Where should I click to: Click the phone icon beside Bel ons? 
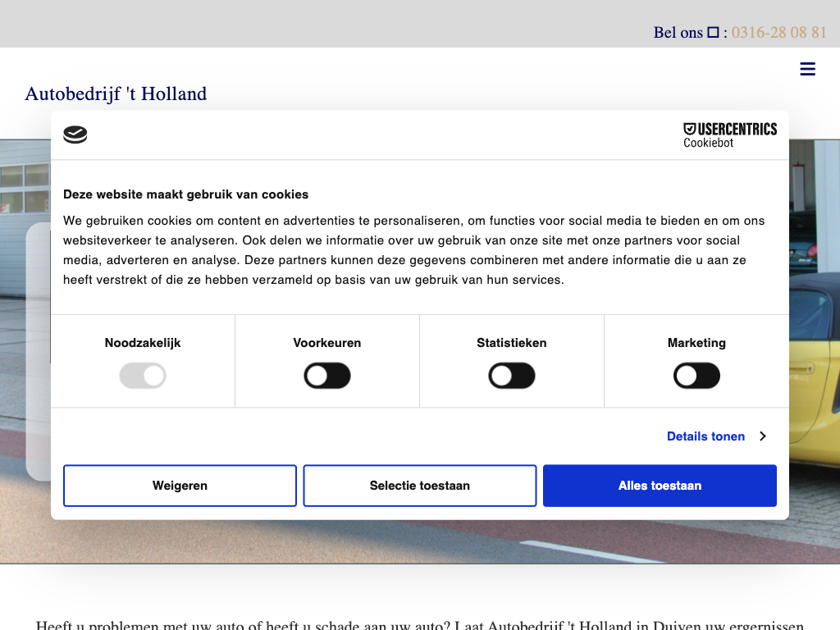pos(713,33)
